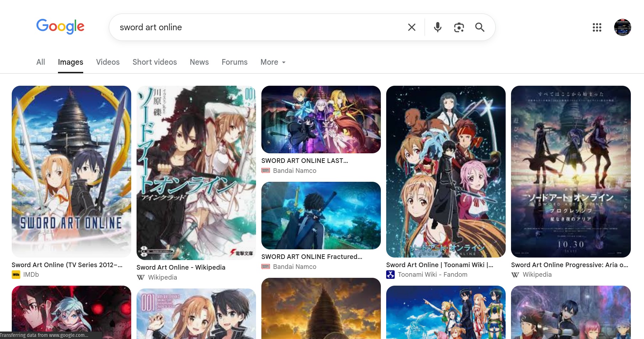644x339 pixels.
Task: Click into the sword art online search field
Action: (260, 27)
